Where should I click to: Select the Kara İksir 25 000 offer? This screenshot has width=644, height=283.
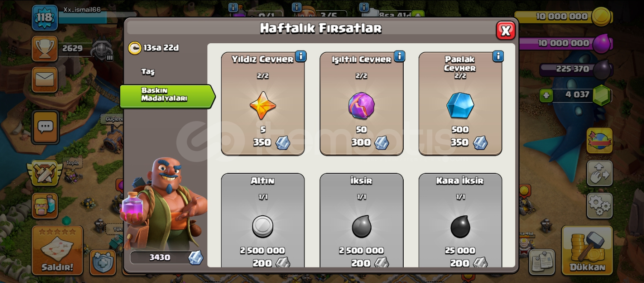(x=460, y=220)
